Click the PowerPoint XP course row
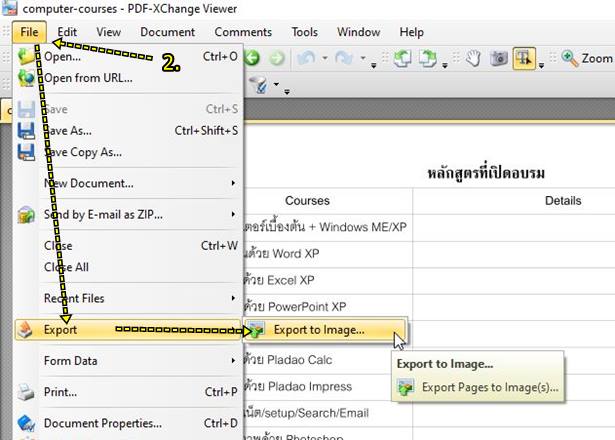Screen dimensions: 615x440 click(328, 307)
